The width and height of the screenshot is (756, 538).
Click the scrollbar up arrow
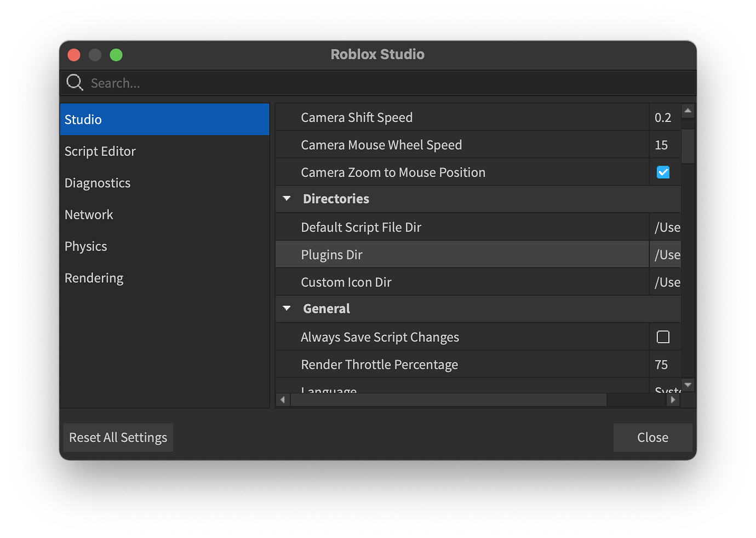(688, 110)
